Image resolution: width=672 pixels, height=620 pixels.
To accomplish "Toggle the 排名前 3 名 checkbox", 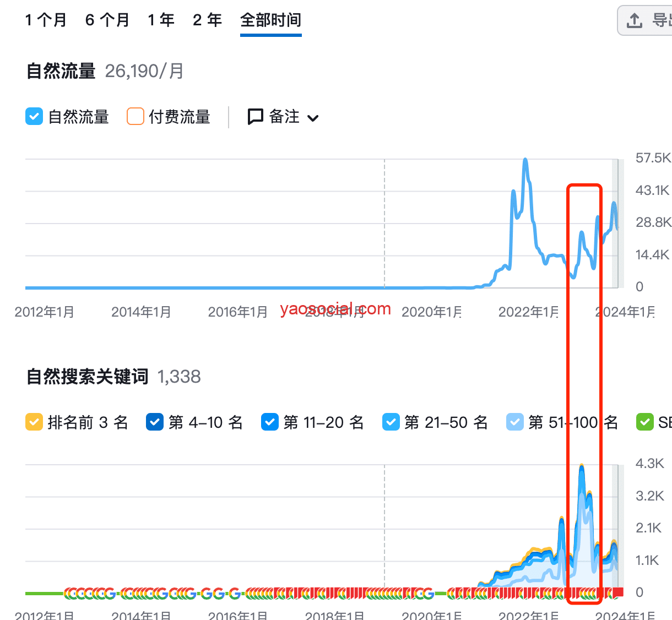I will click(x=34, y=422).
